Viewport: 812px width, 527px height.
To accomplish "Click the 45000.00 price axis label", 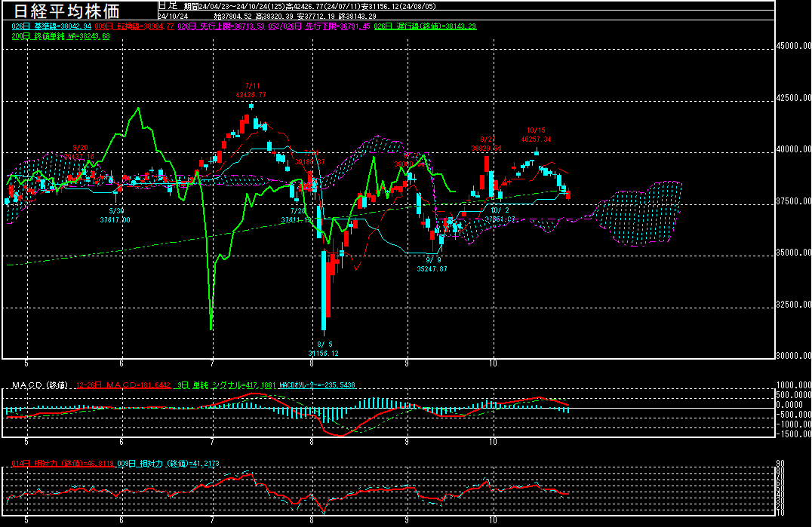I will pyautogui.click(x=793, y=46).
